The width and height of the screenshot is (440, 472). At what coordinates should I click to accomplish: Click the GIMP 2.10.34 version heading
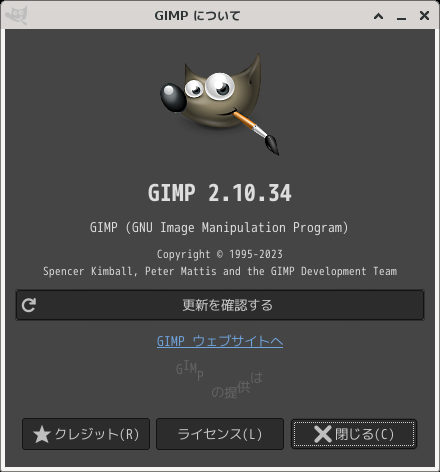tap(220, 193)
